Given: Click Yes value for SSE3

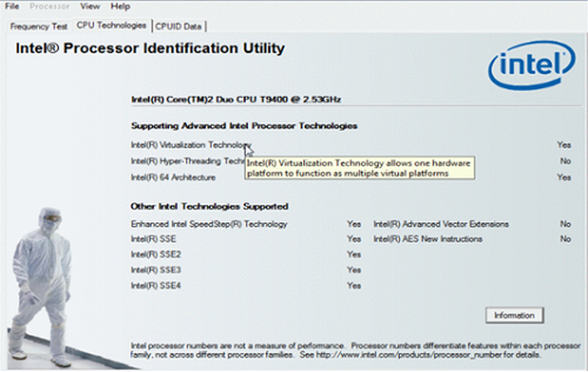Looking at the screenshot, I should pos(354,270).
